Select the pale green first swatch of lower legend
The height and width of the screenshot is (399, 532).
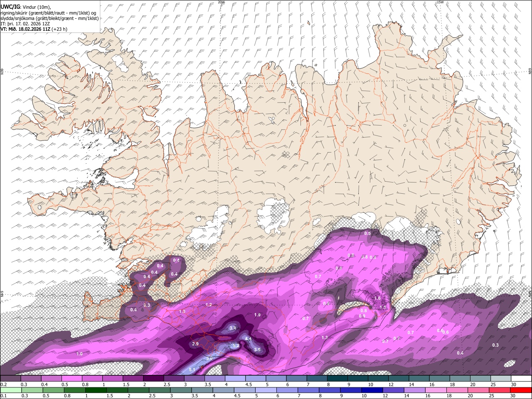pos(10,390)
